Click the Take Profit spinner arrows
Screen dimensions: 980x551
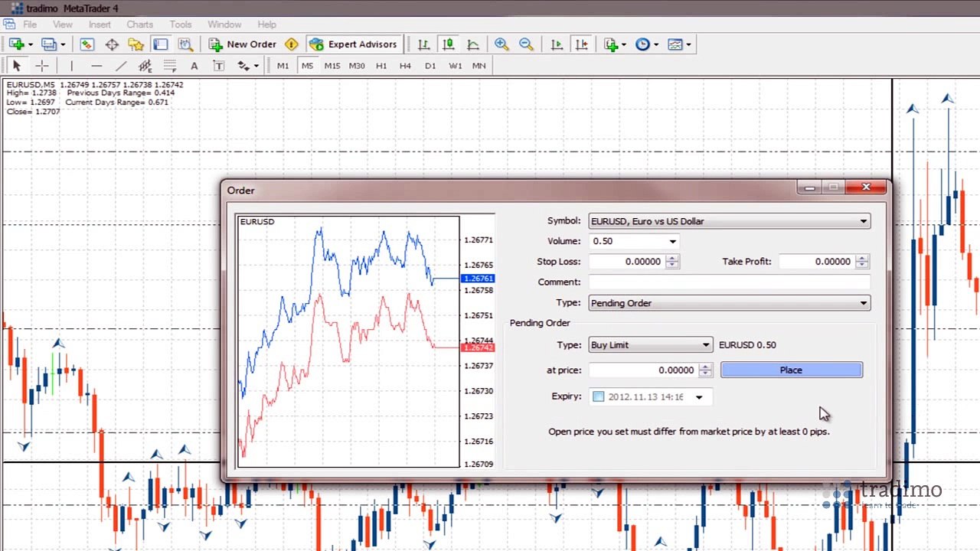tap(862, 262)
